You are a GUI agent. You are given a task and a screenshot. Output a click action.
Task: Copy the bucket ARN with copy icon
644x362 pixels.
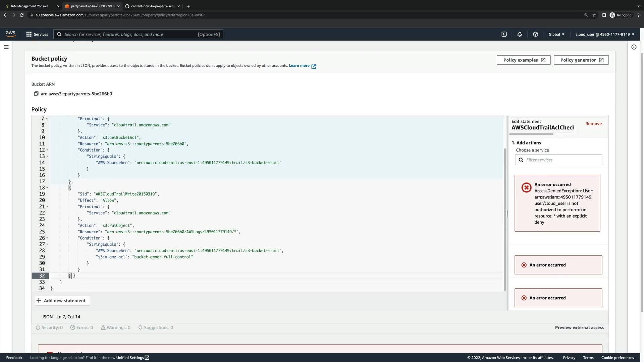(x=36, y=94)
